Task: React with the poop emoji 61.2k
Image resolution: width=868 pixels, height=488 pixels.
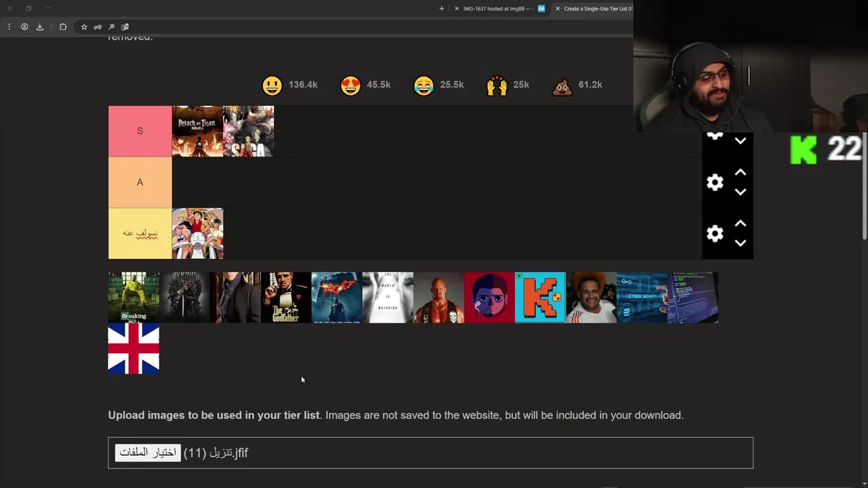Action: [x=562, y=85]
